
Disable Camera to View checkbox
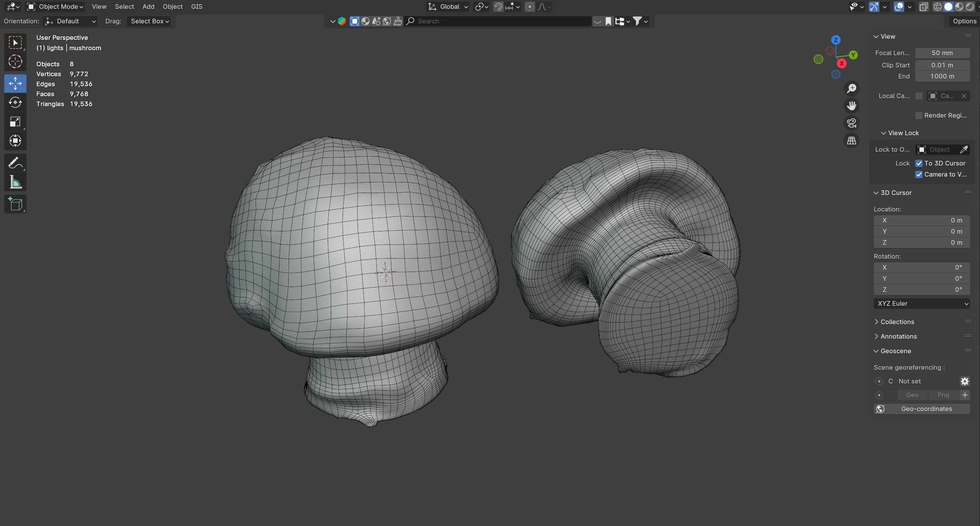click(x=919, y=174)
